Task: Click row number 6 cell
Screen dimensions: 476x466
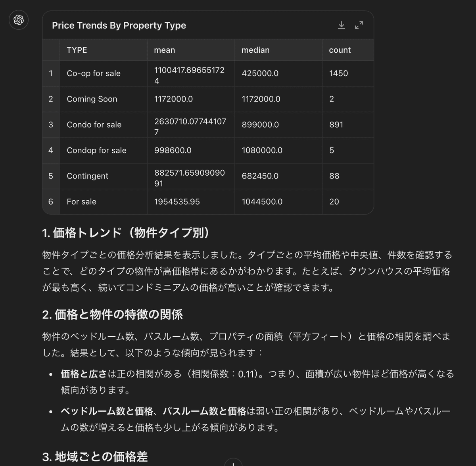Action: (x=51, y=201)
